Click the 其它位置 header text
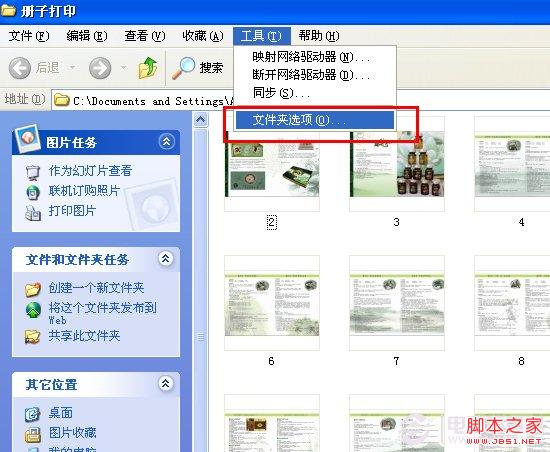Screen dimensions: 550x452 pos(51,384)
